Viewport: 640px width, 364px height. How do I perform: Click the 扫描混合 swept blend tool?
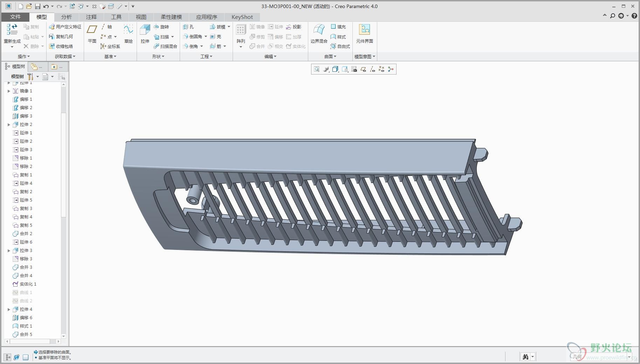(165, 46)
